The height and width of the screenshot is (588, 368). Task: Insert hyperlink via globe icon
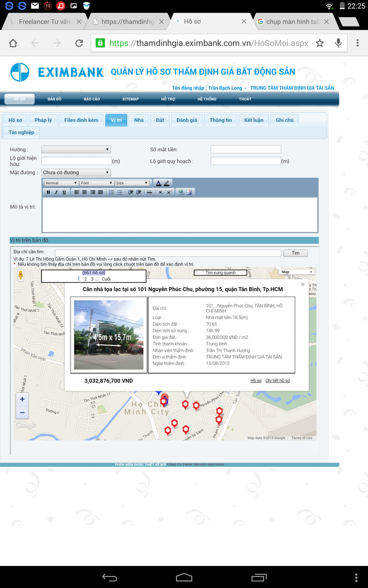click(181, 193)
